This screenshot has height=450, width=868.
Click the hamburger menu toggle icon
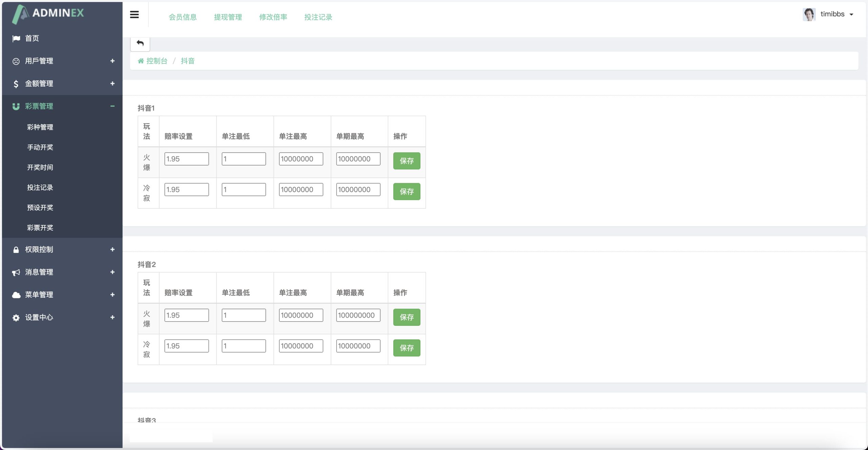coord(134,15)
